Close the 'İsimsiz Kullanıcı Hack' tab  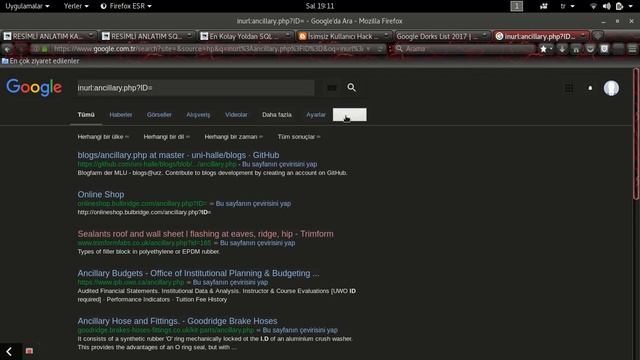coord(386,36)
